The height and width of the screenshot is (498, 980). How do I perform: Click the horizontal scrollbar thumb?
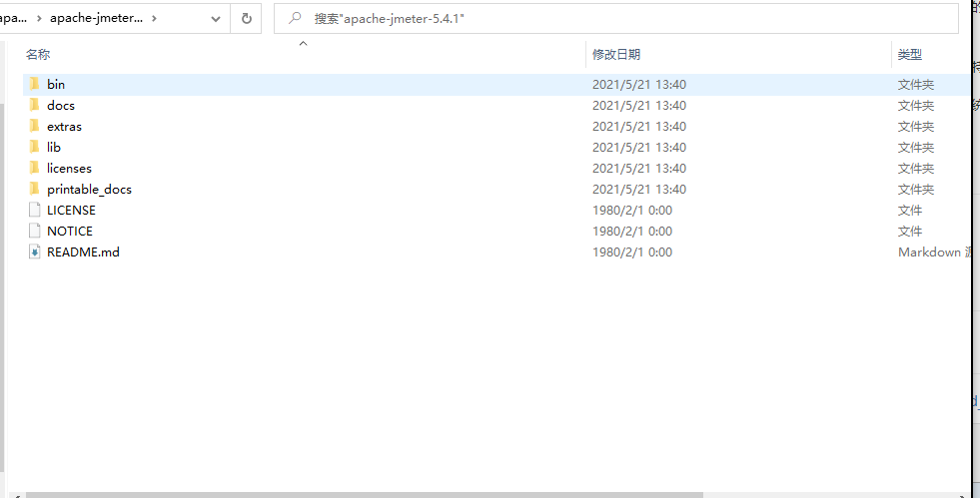[x=365, y=495]
